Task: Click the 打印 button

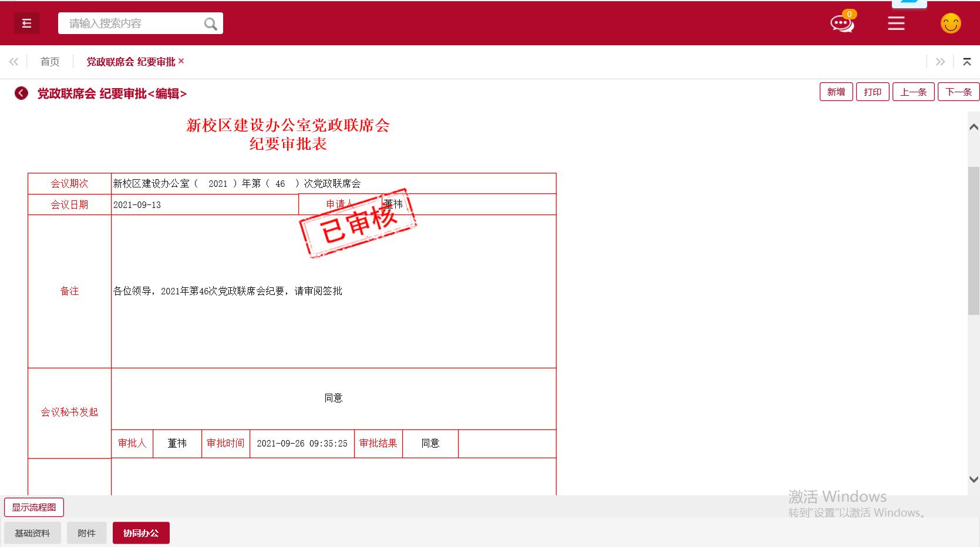Action: tap(872, 92)
